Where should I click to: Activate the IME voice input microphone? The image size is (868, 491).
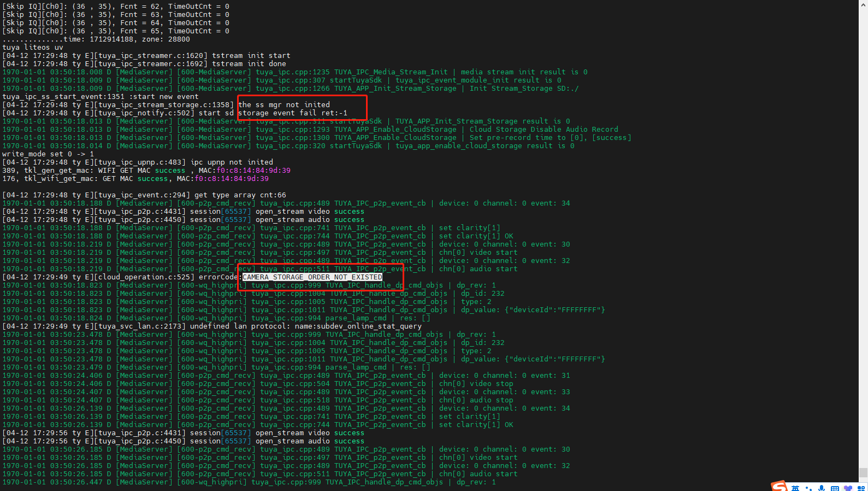[822, 488]
